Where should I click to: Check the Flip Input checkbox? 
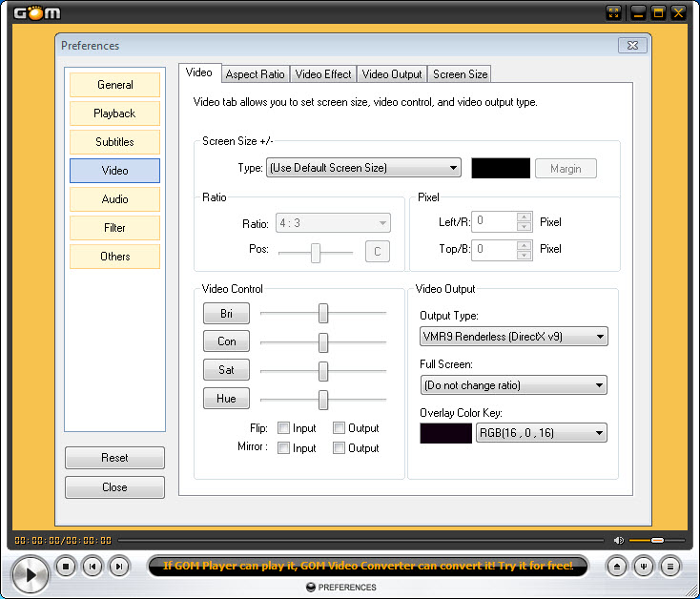pos(283,428)
